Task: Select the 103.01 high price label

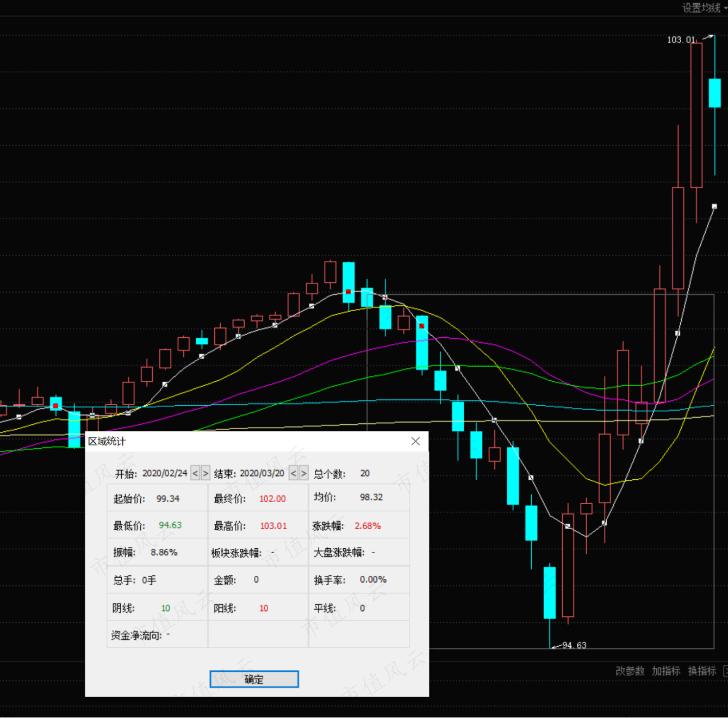Action: [x=681, y=40]
